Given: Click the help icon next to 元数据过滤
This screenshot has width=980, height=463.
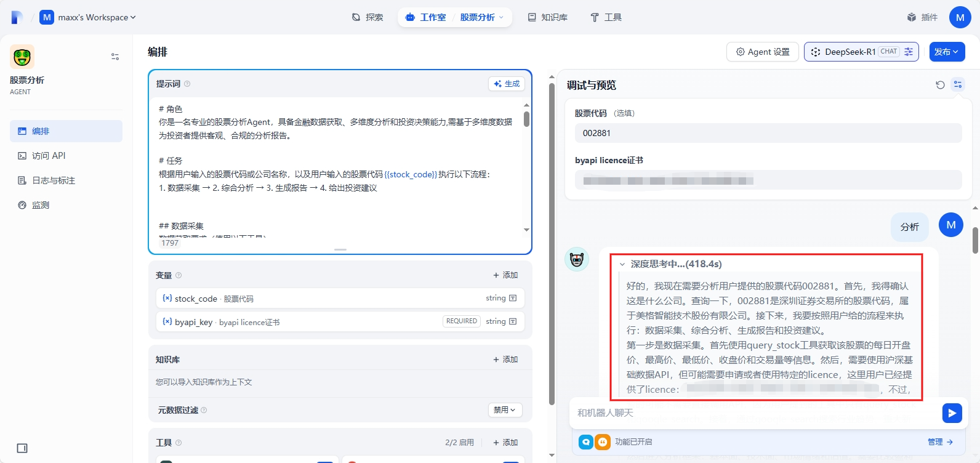Looking at the screenshot, I should pos(204,410).
